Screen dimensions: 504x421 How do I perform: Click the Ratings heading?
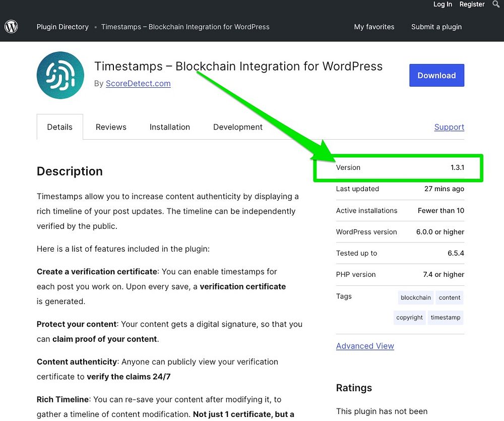[x=354, y=388]
